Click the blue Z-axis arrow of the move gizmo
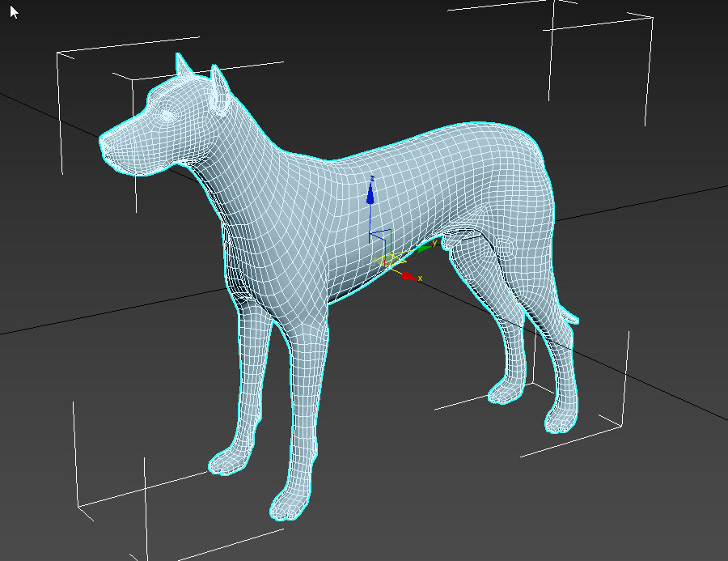 (x=370, y=193)
